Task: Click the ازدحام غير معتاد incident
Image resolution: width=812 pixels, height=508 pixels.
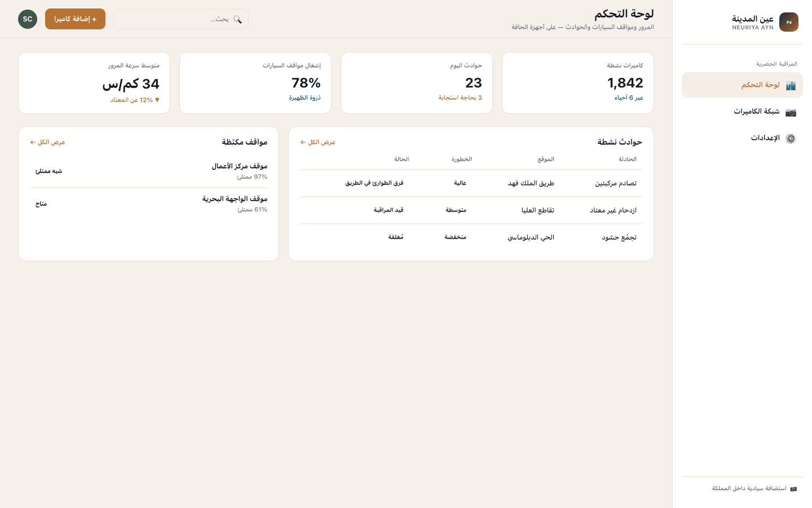Action: coord(613,211)
